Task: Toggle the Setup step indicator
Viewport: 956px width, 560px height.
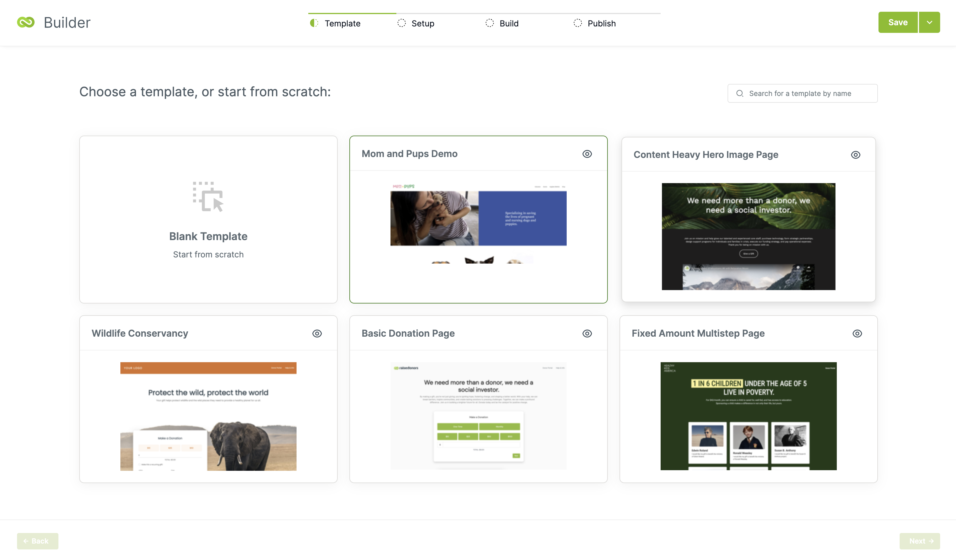Action: coord(401,23)
